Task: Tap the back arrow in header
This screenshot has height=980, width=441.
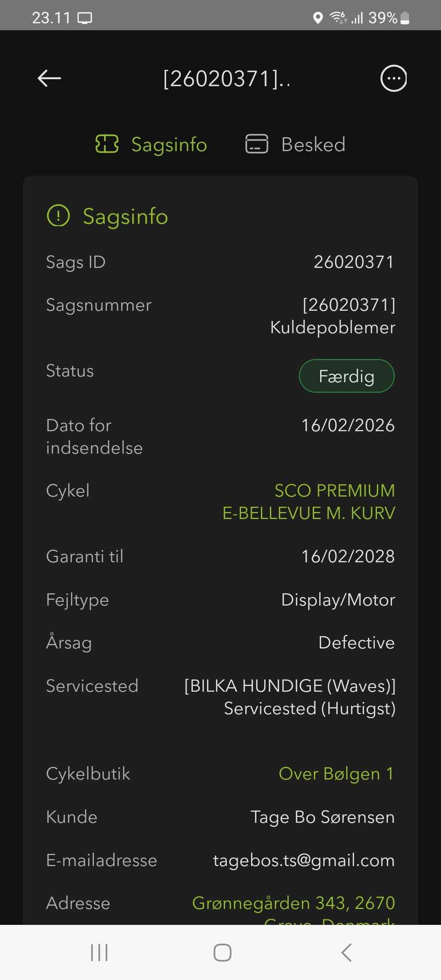Action: coord(49,79)
